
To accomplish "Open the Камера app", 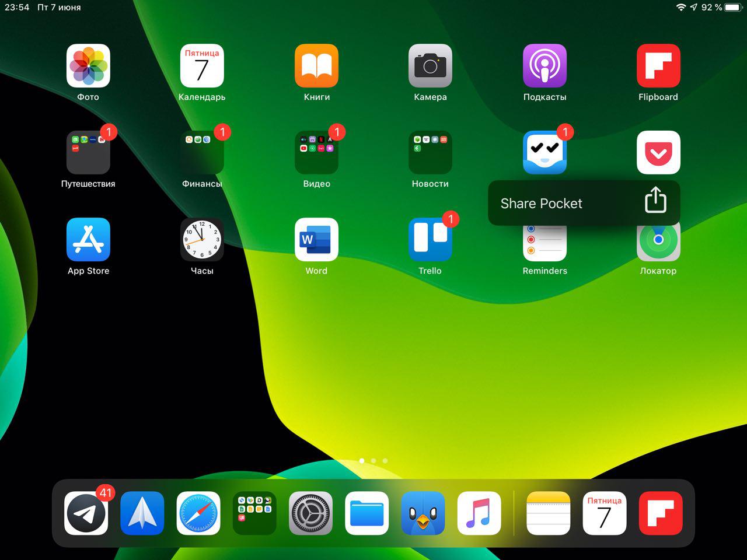I will coord(430,65).
